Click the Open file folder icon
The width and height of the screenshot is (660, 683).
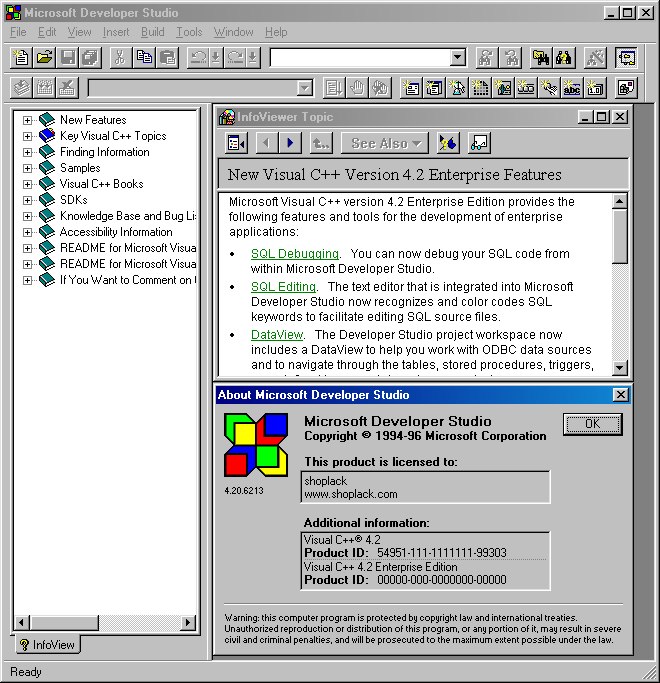pos(44,57)
